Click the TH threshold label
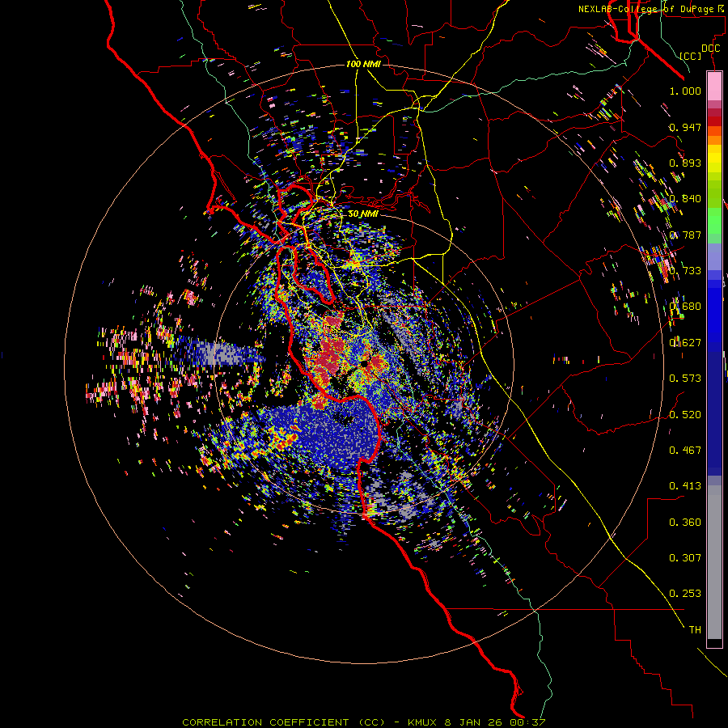The image size is (728, 728). [695, 630]
